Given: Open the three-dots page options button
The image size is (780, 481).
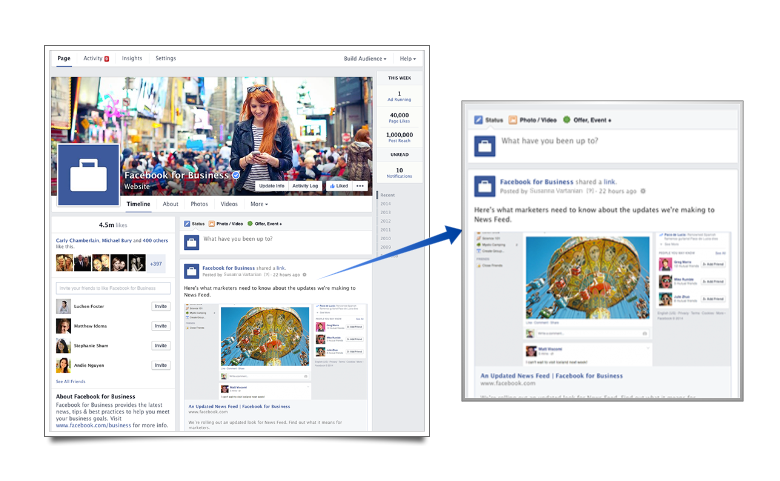Looking at the screenshot, I should pos(360,186).
